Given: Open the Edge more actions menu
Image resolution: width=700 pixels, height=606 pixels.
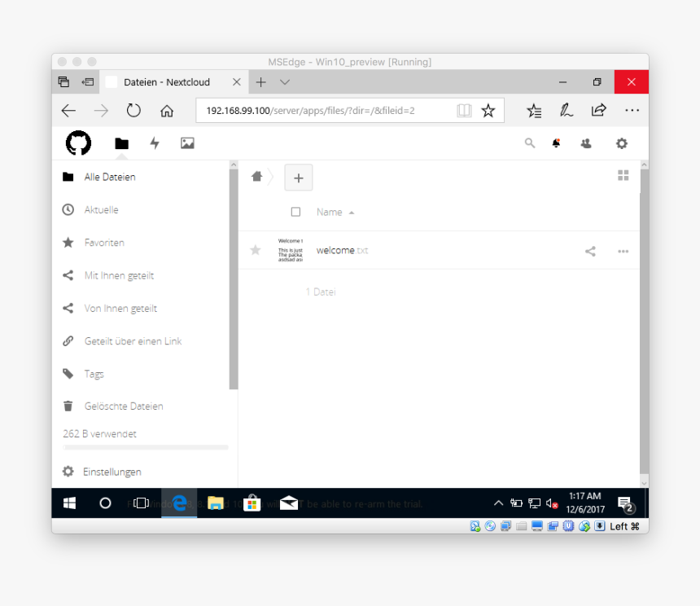Looking at the screenshot, I should (x=631, y=110).
